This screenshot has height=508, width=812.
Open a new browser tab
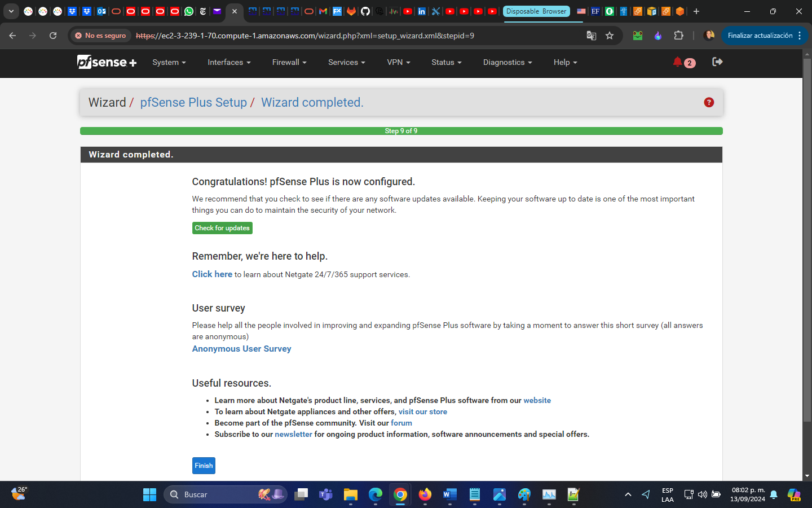(696, 11)
